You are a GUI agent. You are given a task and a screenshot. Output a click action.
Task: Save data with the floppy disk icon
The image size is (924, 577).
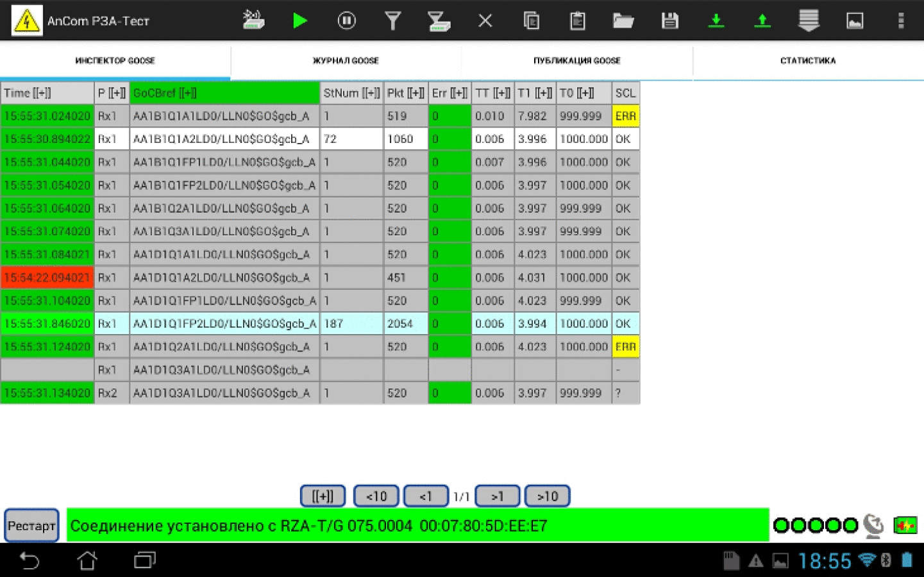(x=670, y=21)
